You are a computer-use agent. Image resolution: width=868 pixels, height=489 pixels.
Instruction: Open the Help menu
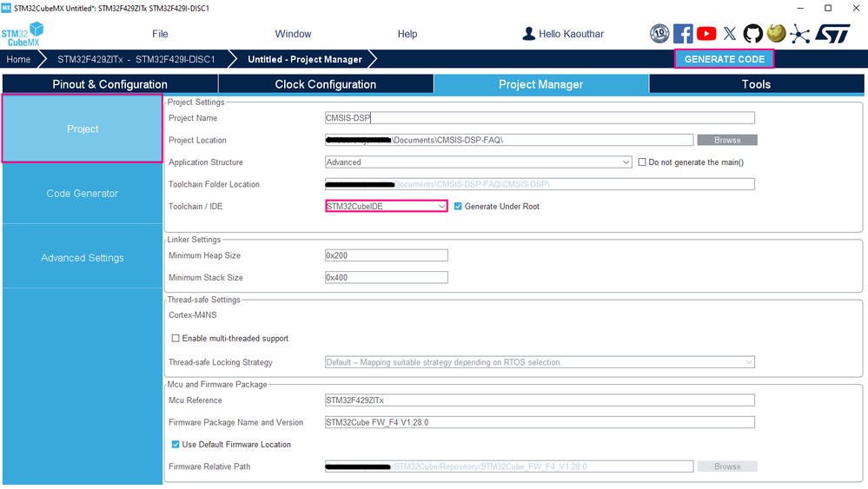(407, 34)
